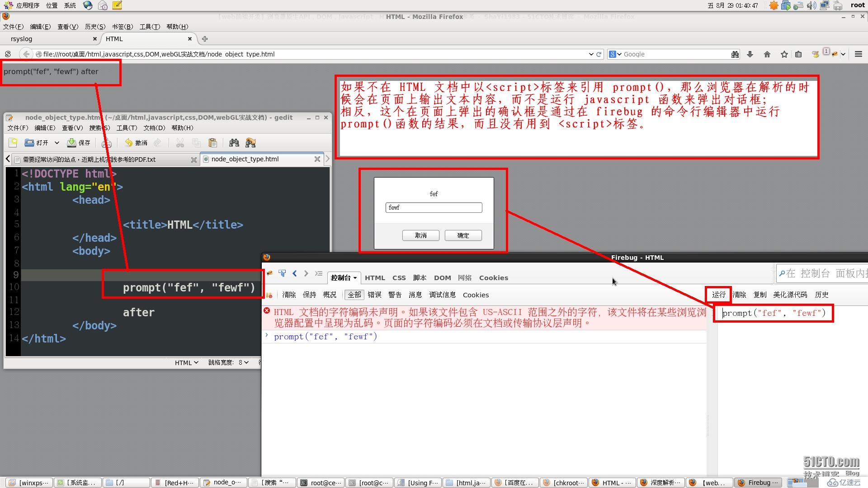Image resolution: width=868 pixels, height=488 pixels.
Task: Undo the last edit with 撤消
Action: tap(136, 143)
